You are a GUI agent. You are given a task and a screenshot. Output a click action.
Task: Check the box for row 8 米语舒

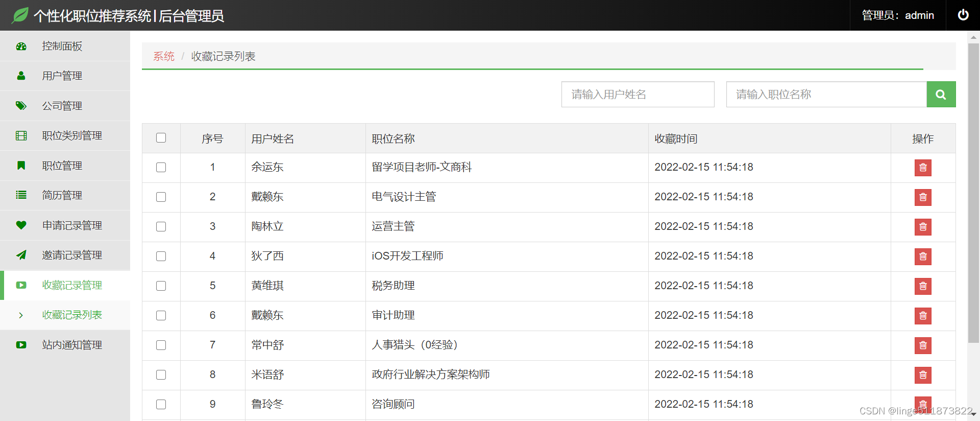[x=161, y=375]
